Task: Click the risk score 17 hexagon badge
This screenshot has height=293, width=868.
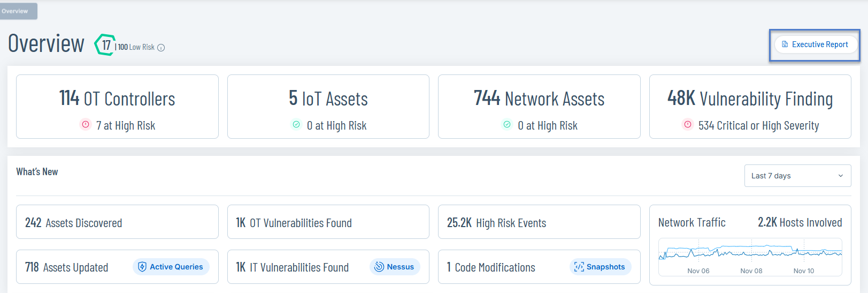Action: (x=105, y=45)
